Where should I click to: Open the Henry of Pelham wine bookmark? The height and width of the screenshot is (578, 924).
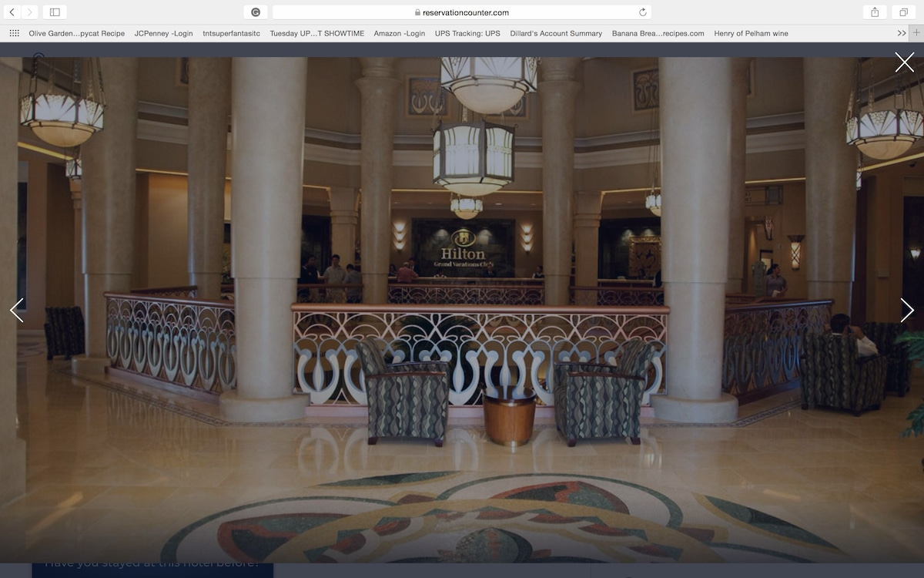point(751,33)
